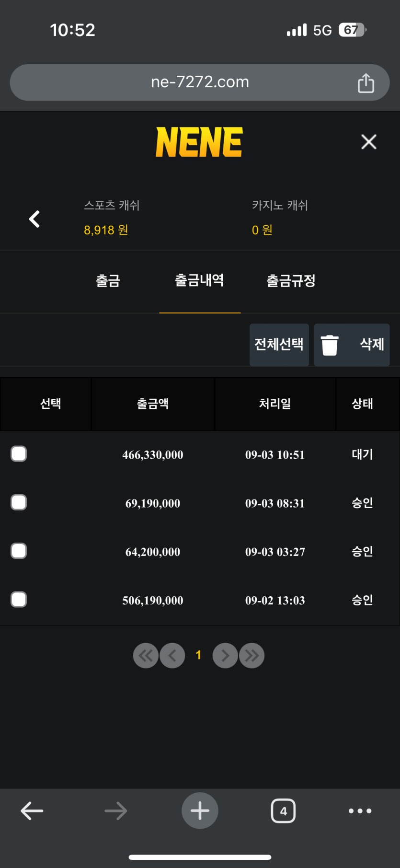Select the 69,190,000 withdrawal checkbox

pyautogui.click(x=19, y=502)
